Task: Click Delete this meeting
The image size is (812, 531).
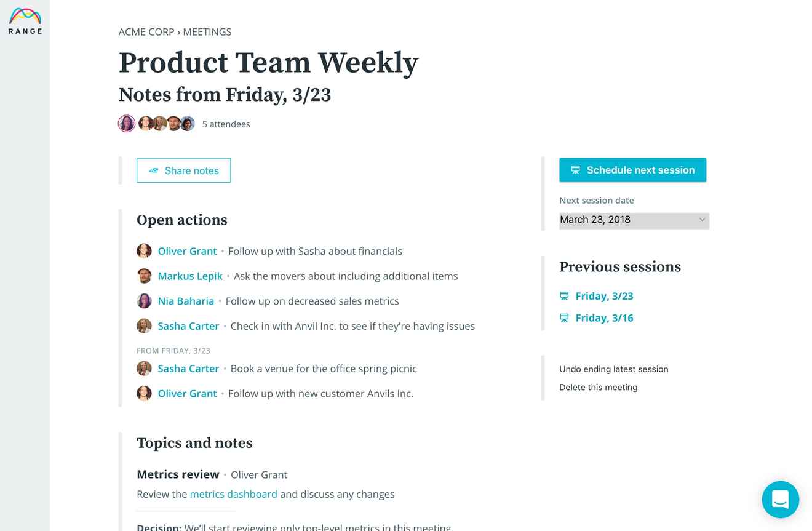Action: click(598, 387)
